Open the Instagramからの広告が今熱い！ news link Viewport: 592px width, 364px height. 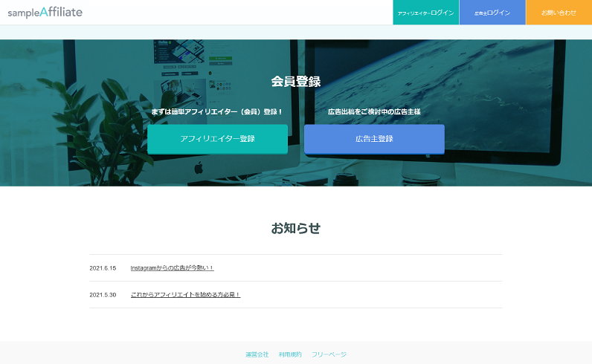[172, 268]
